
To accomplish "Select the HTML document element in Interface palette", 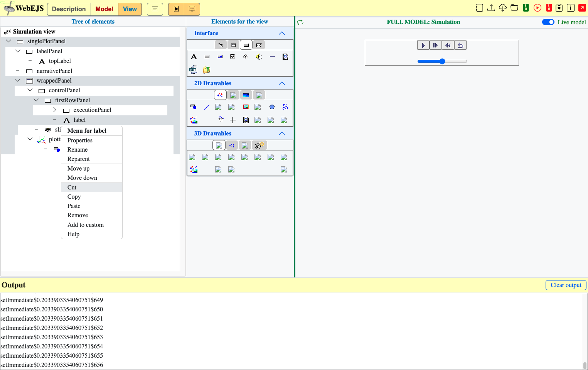I will 194,70.
